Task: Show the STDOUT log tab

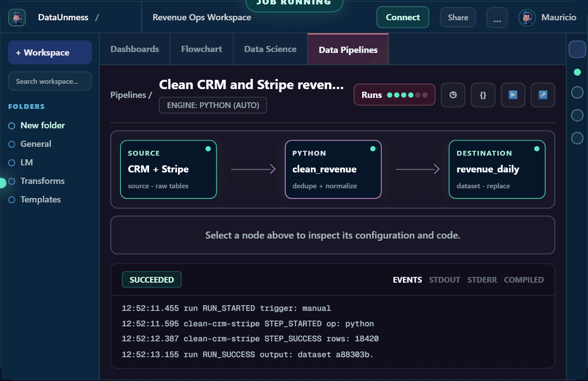Action: tap(445, 280)
